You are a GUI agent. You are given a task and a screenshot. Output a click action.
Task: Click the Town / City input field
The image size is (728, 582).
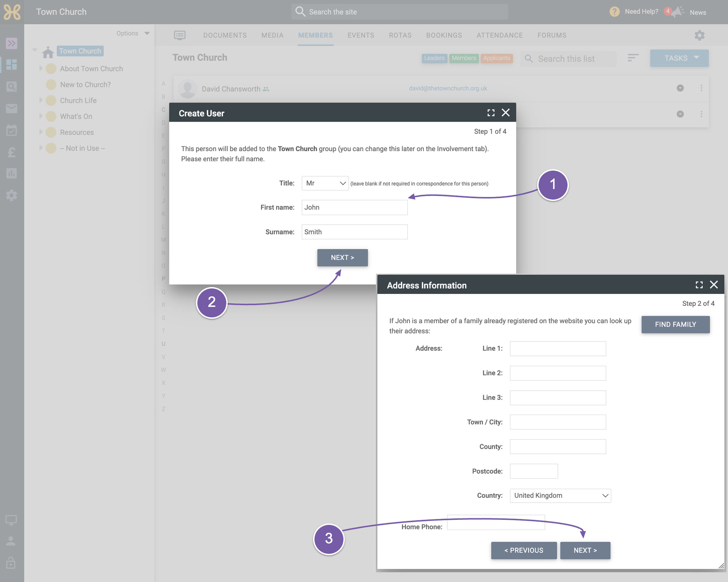pos(558,422)
